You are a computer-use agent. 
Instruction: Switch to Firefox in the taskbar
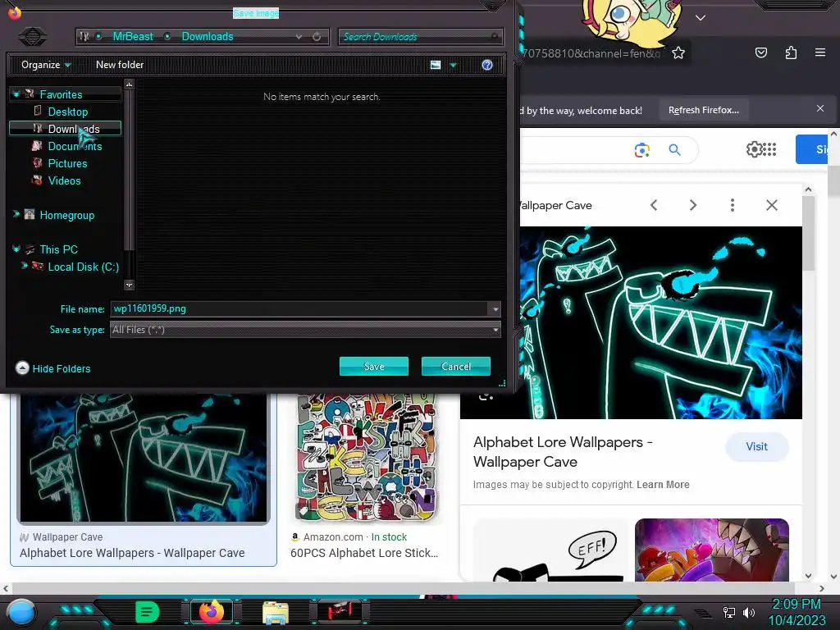point(212,612)
